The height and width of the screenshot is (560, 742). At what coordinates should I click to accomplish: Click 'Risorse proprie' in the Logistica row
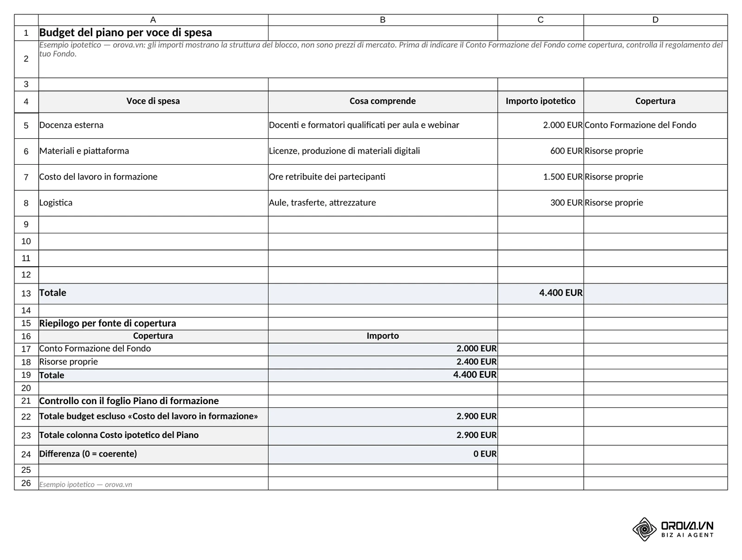click(614, 203)
